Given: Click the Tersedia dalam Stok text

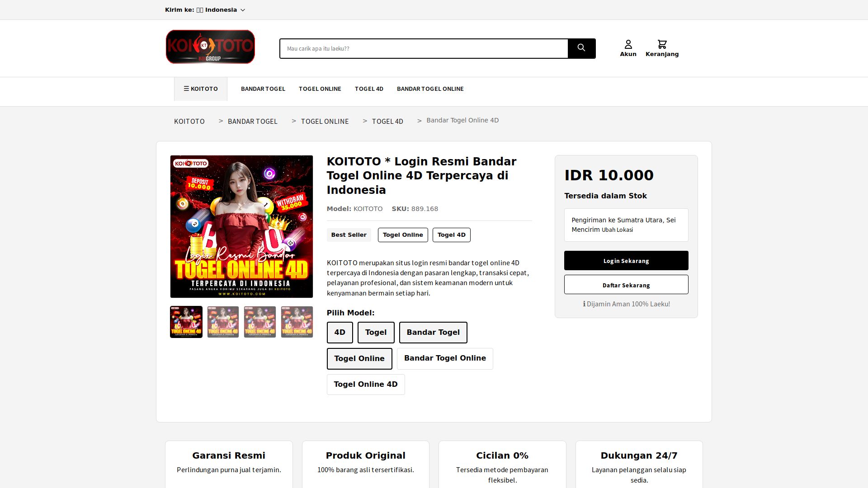Looking at the screenshot, I should 605,196.
